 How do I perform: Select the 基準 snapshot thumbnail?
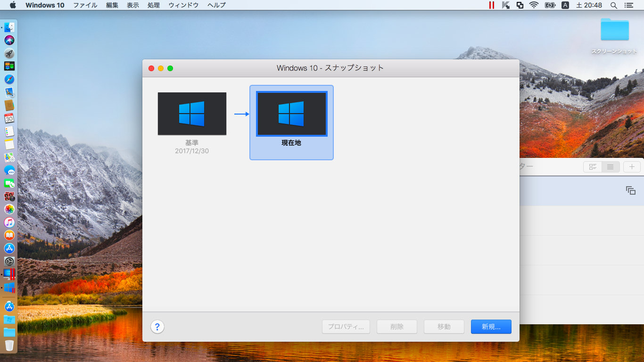point(192,114)
